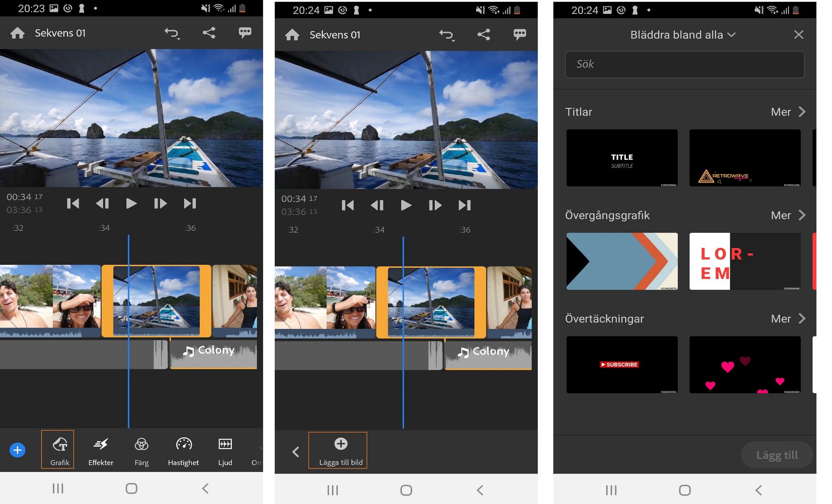Open undo dropdown in left screen header

point(172,33)
